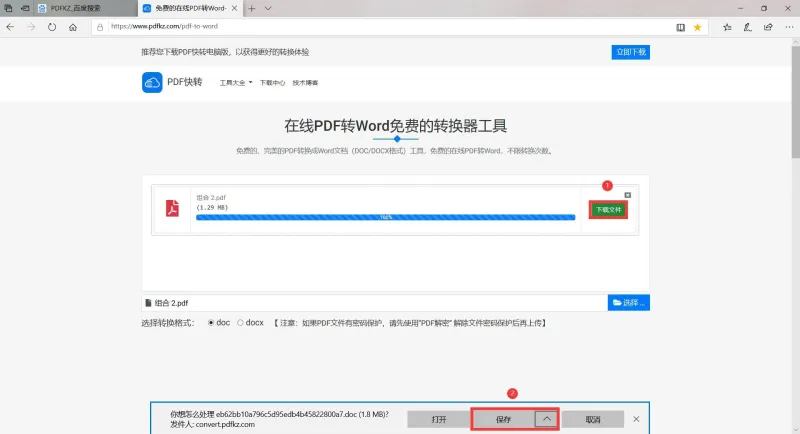The image size is (800, 434).
Task: Click 取消 in the download bar
Action: 593,419
